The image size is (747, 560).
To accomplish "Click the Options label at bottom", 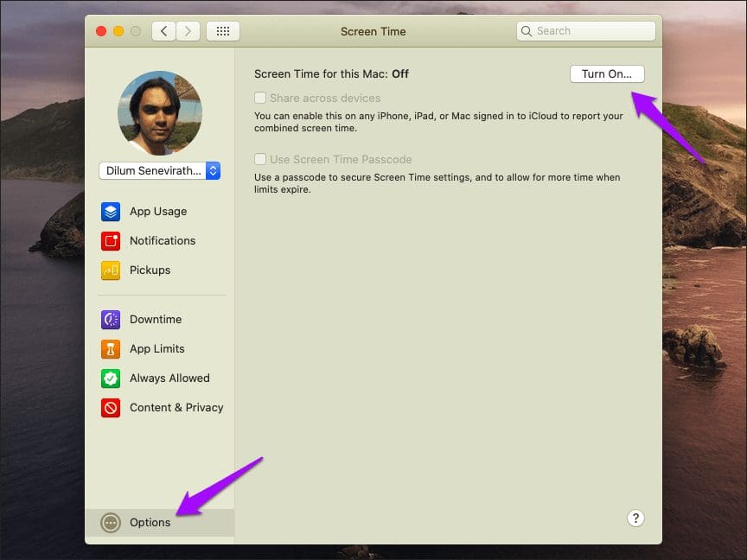I will 150,523.
